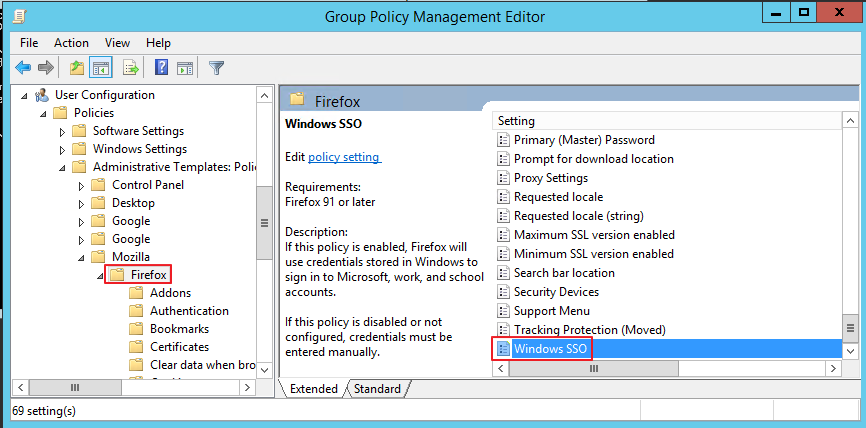Viewport: 866px width, 428px height.
Task: Click the Primary (Master) Password policy icon
Action: click(x=503, y=140)
